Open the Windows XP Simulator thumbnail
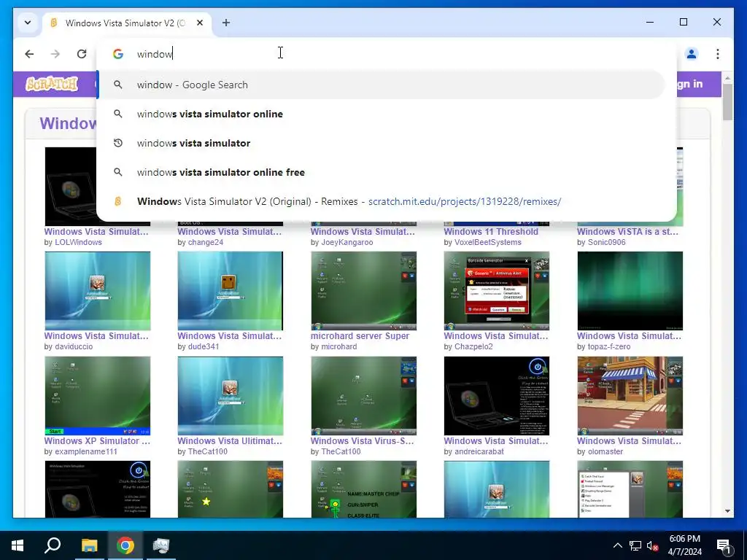Screen dimensions: 747x560 pos(98,395)
